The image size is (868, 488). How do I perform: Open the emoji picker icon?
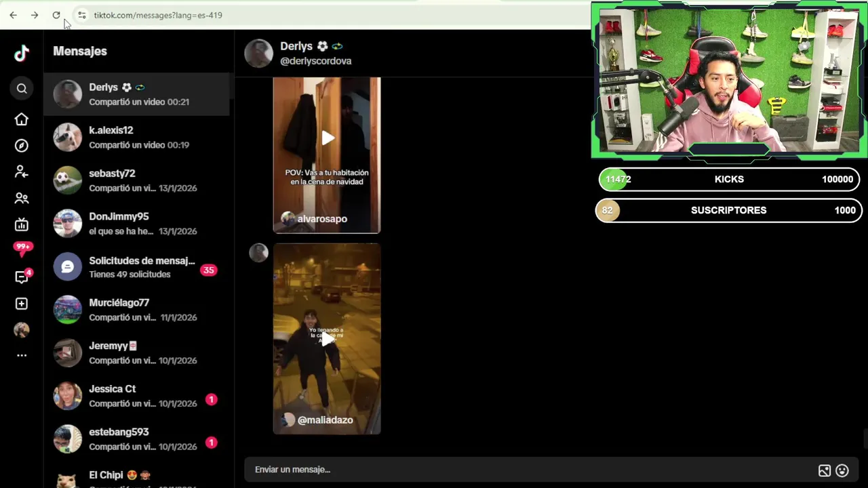click(x=842, y=470)
